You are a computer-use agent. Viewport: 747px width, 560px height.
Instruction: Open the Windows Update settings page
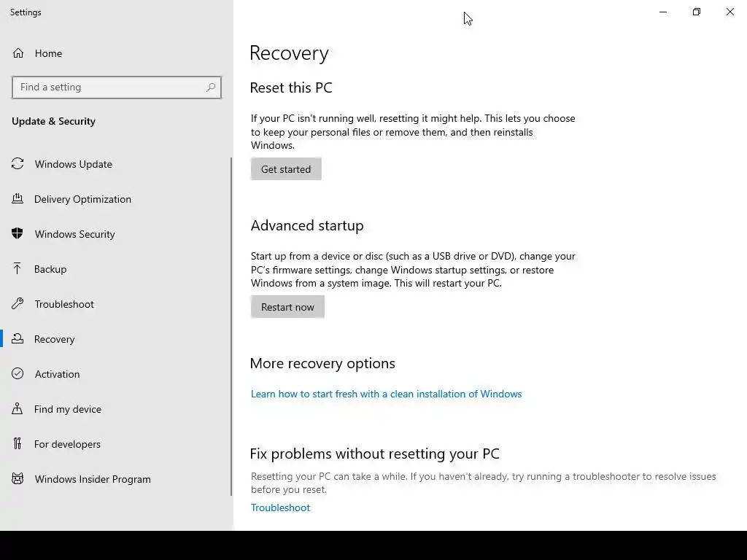pos(73,164)
